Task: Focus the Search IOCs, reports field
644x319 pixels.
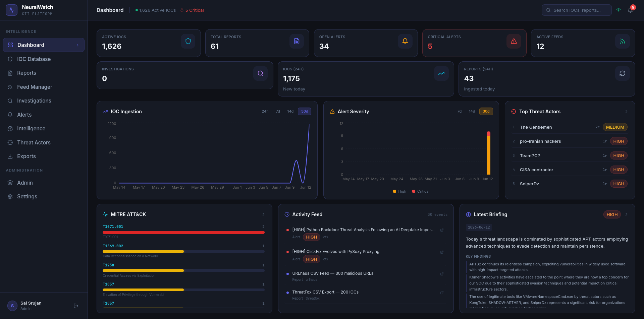Action: 577,10
